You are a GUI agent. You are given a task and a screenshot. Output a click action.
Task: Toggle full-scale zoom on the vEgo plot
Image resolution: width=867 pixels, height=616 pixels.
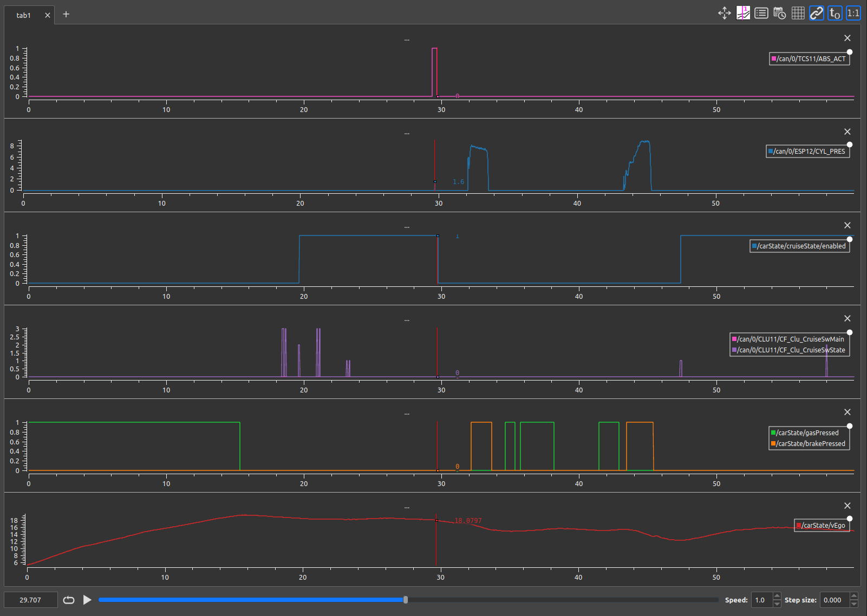pyautogui.click(x=850, y=519)
